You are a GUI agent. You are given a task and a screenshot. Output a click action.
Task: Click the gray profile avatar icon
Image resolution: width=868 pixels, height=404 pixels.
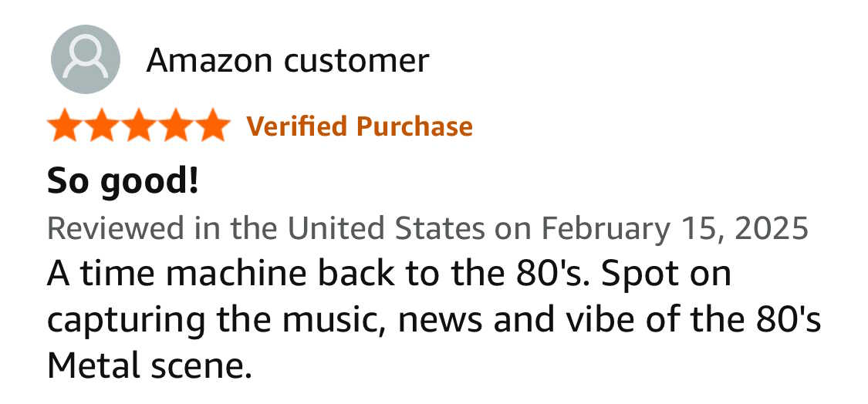click(85, 59)
